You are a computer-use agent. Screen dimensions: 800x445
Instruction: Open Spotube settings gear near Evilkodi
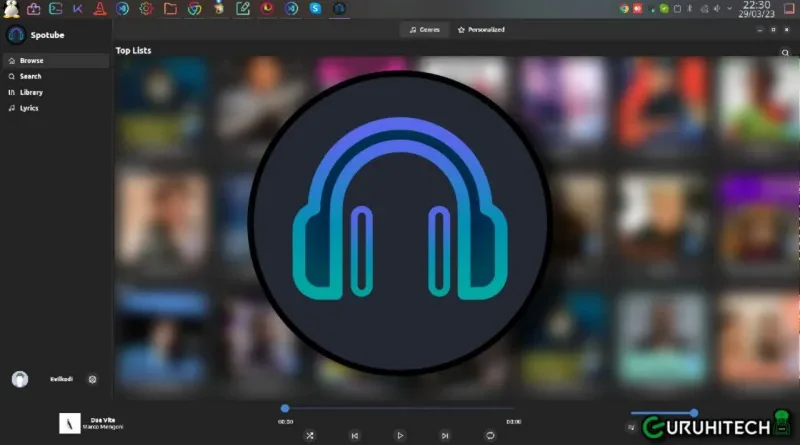(x=92, y=379)
